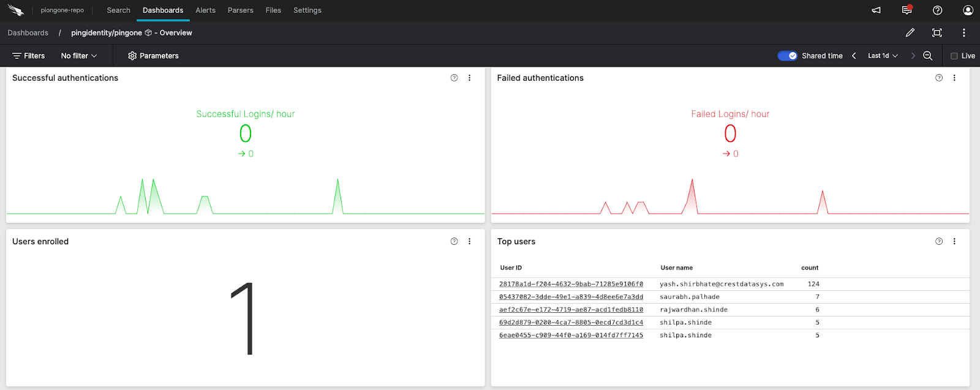Open the dashboard three-dot more menu

[x=963, y=33]
